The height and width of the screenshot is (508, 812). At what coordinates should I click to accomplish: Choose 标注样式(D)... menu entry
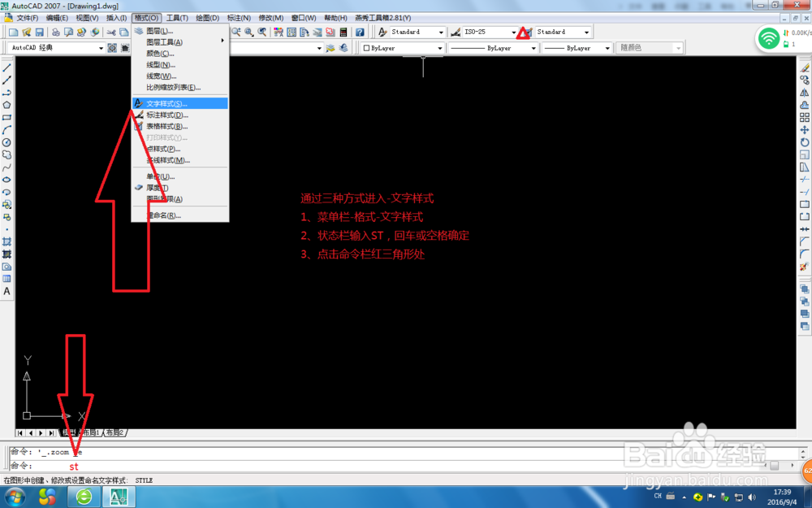tap(179, 115)
